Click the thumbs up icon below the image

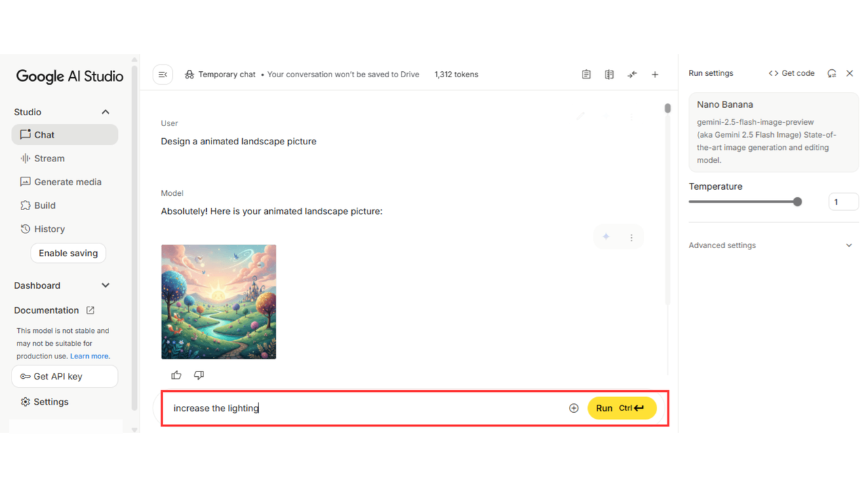[176, 375]
